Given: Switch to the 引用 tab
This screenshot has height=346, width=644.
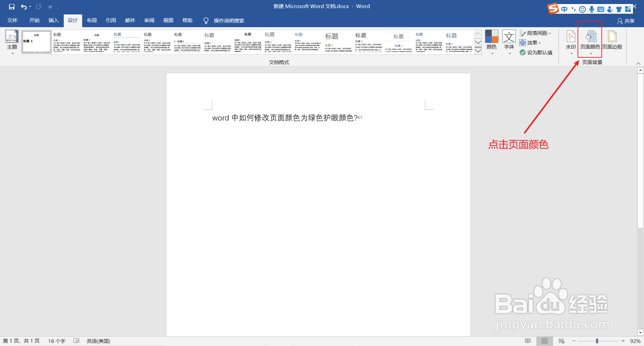Looking at the screenshot, I should point(111,20).
